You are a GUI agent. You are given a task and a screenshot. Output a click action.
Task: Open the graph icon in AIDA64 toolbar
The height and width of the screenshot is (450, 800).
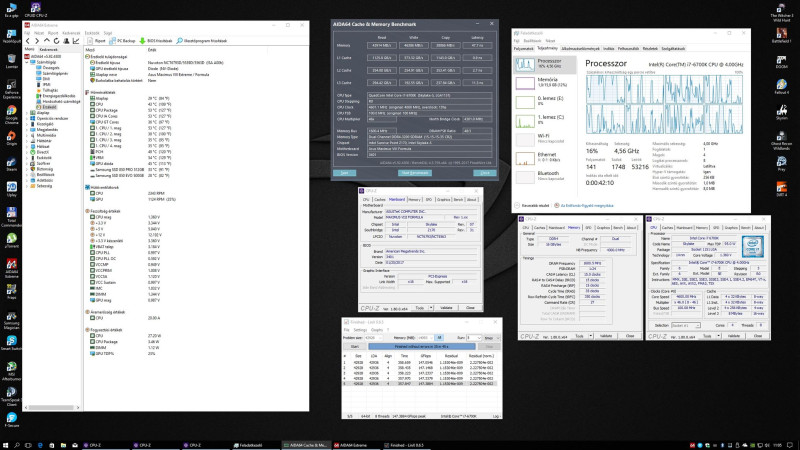[x=76, y=41]
